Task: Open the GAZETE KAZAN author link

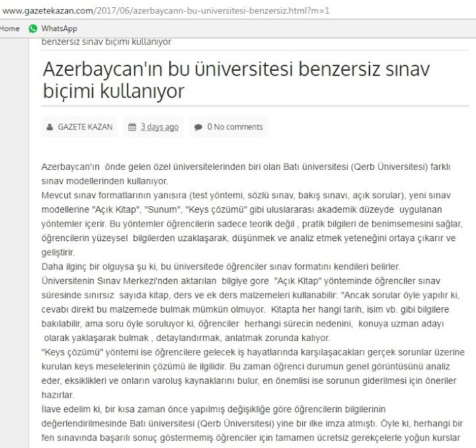Action: 85,127
